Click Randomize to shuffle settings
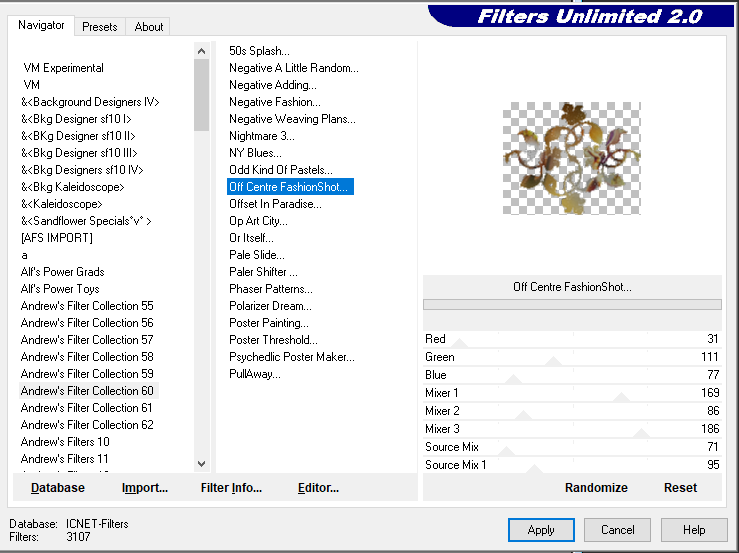The height and width of the screenshot is (553, 739). (596, 488)
